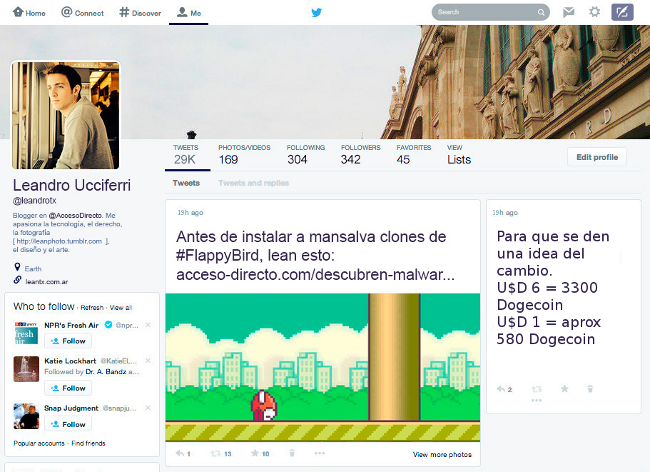Click the Twitter bird logo
This screenshot has width=650, height=472.
click(x=317, y=12)
